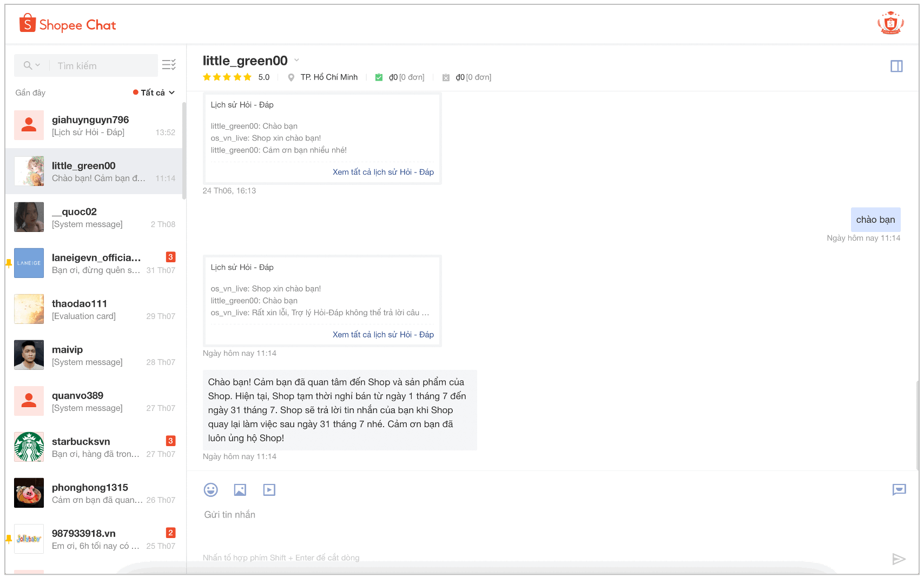The width and height of the screenshot is (924, 584).
Task: Click the quick reply shortcuts icon
Action: pos(899,490)
